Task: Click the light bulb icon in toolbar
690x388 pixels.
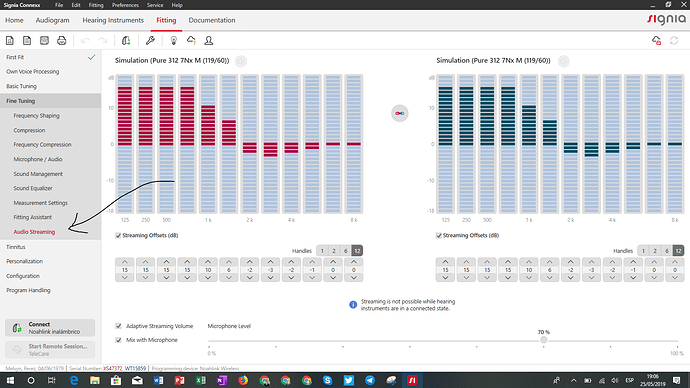Action: [173, 40]
